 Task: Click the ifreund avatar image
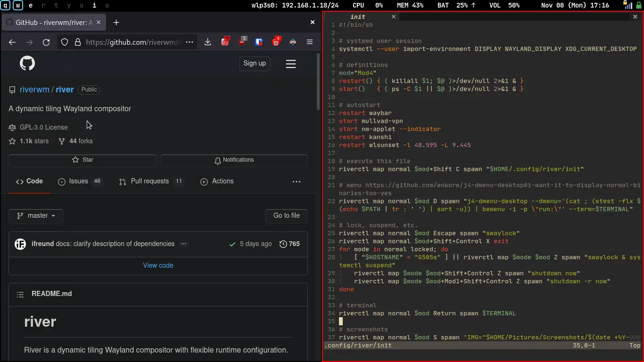(20, 244)
